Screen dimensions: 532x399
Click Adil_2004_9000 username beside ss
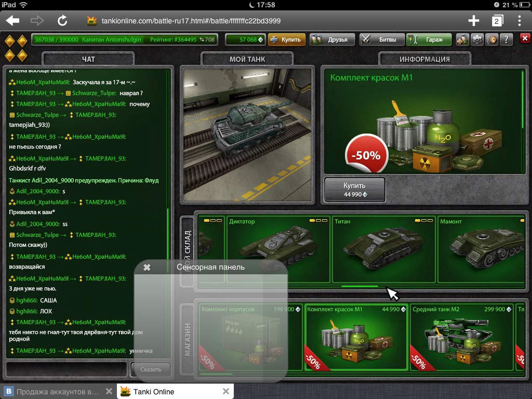(x=38, y=224)
